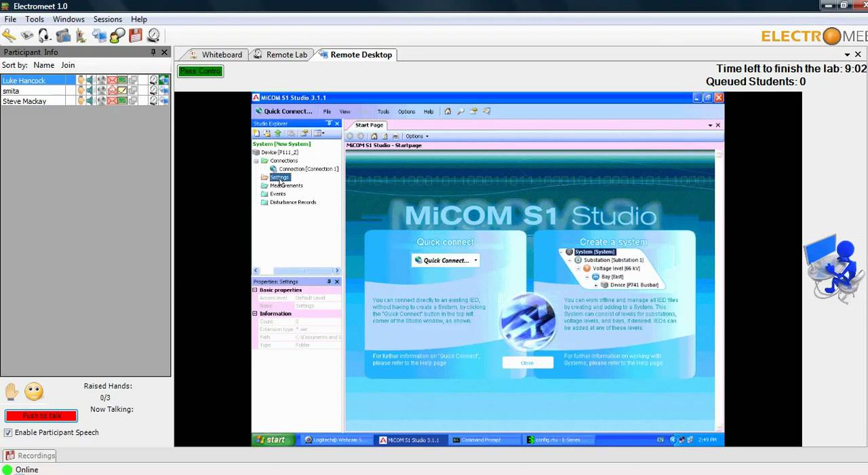Sort participants by Name
The width and height of the screenshot is (868, 475).
pos(44,65)
